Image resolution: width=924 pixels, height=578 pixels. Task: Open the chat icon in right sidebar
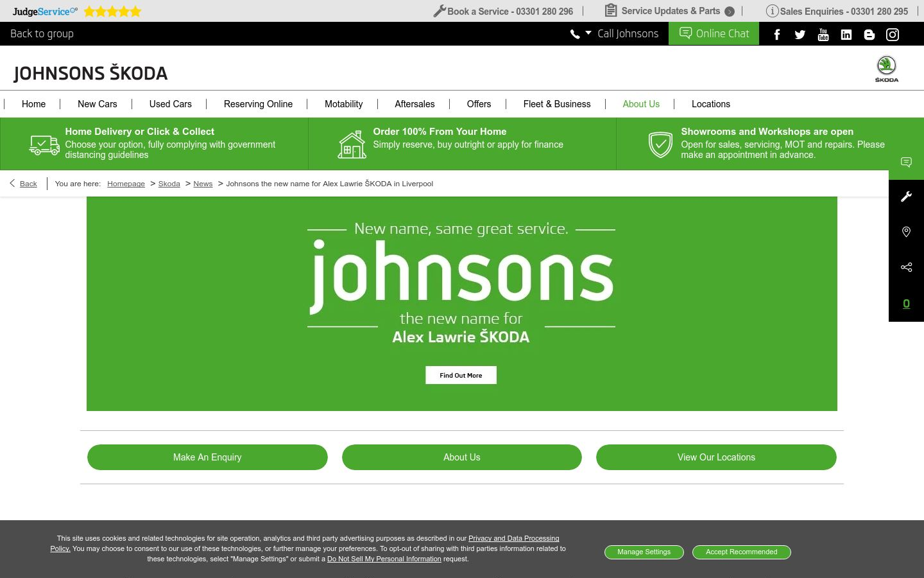pyautogui.click(x=906, y=162)
